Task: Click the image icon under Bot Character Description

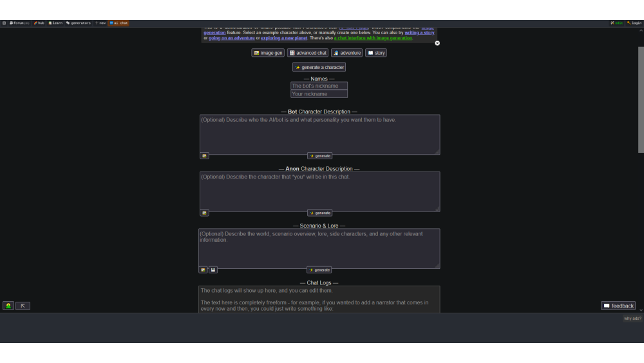Action: (204, 156)
